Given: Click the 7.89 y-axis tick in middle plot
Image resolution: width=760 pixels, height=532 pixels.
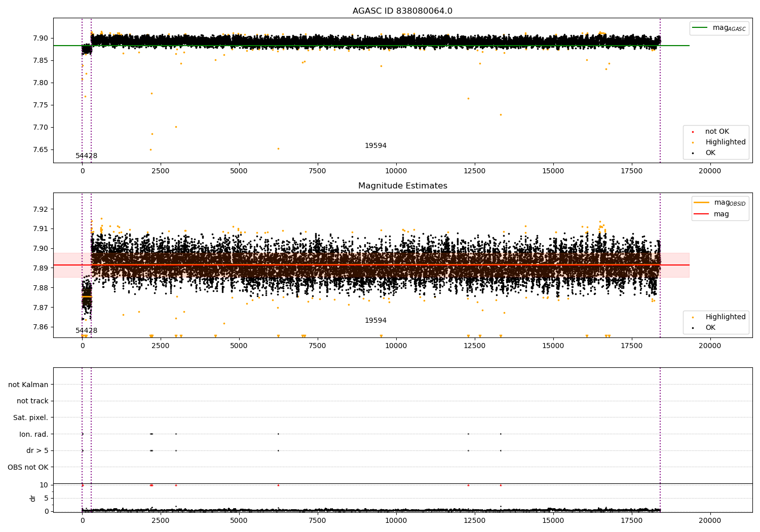Looking at the screenshot, I should [40, 268].
